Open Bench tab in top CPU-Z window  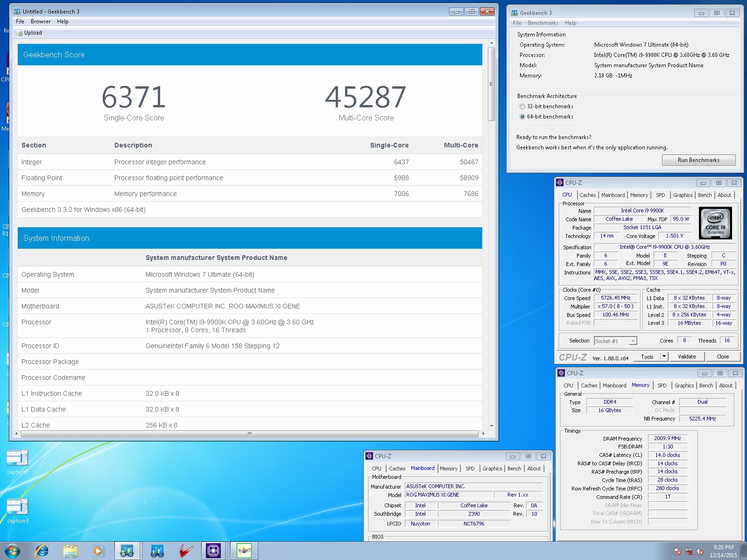point(705,195)
